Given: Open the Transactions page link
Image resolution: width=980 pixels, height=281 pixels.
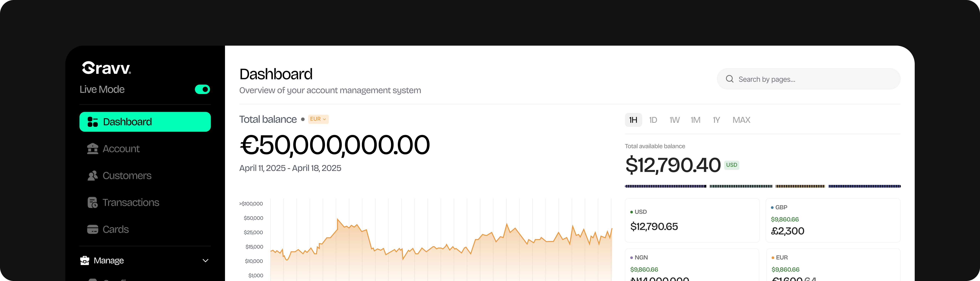Looking at the screenshot, I should pyautogui.click(x=130, y=203).
